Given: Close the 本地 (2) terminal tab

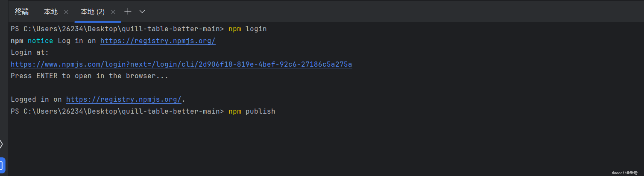Looking at the screenshot, I should click(x=113, y=12).
